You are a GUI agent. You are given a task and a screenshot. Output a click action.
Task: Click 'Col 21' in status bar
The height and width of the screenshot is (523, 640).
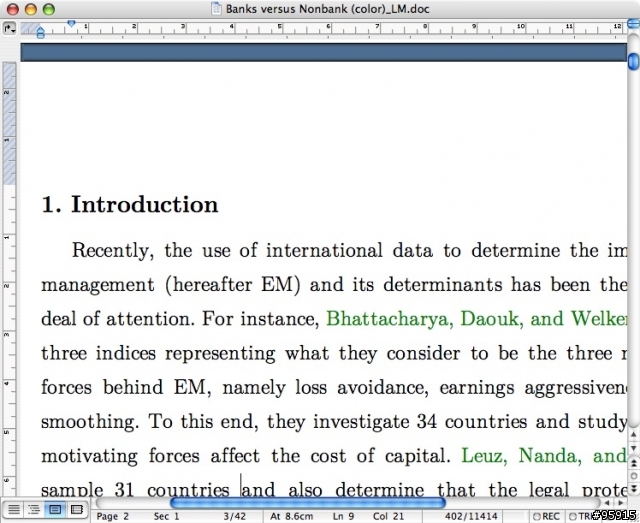[x=388, y=516]
